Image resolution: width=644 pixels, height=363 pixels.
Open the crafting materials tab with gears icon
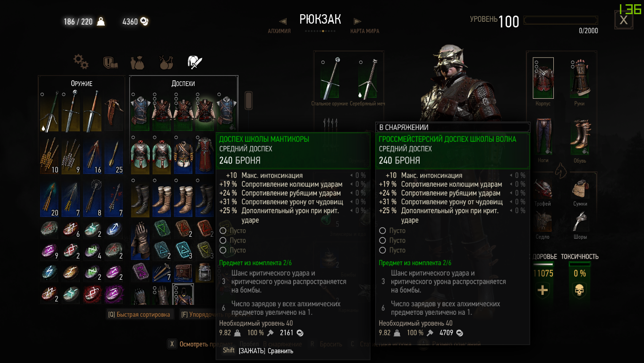[x=81, y=62]
